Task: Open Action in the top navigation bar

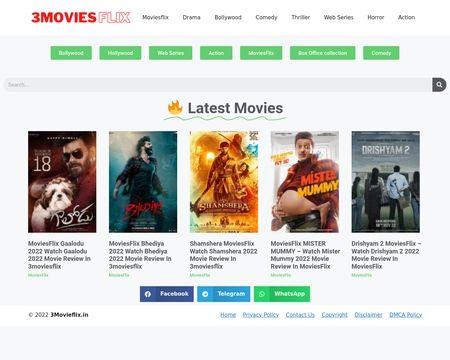Action: [407, 17]
